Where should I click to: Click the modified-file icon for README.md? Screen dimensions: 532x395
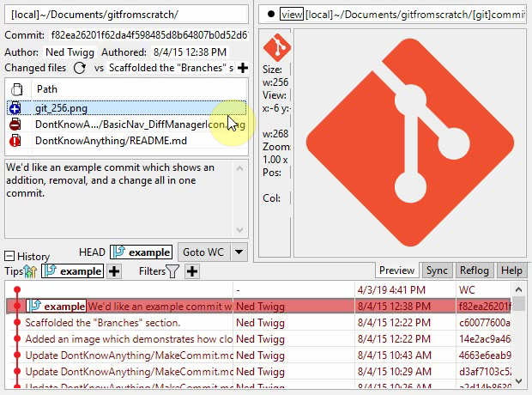coord(15,141)
